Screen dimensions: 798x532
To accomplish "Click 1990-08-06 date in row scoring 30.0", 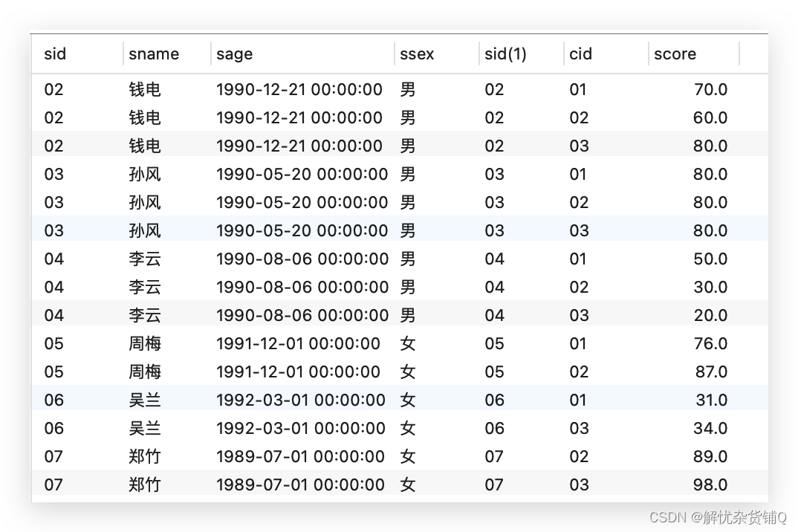I will [x=302, y=287].
